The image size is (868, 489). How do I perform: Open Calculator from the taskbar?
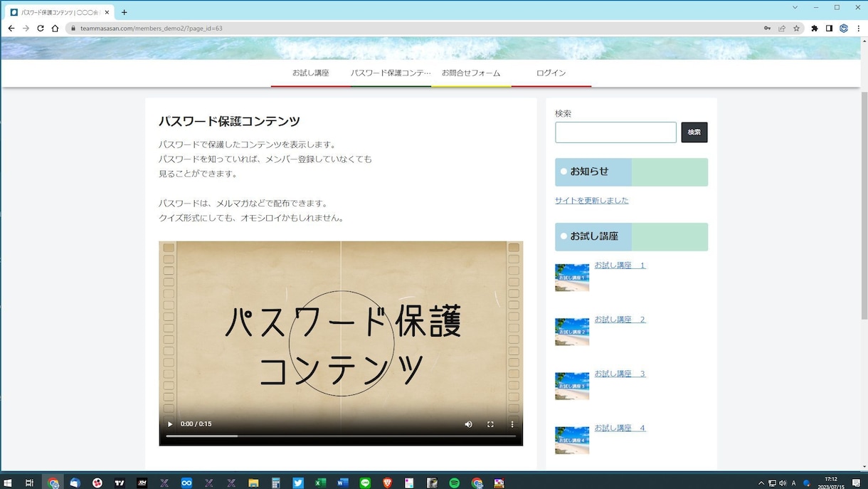(275, 483)
